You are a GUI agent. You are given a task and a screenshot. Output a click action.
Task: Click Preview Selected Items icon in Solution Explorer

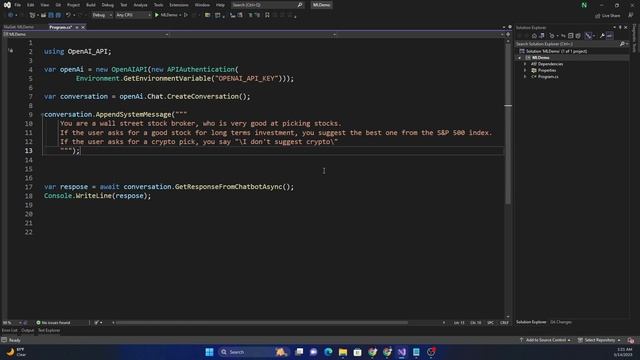tap(609, 36)
